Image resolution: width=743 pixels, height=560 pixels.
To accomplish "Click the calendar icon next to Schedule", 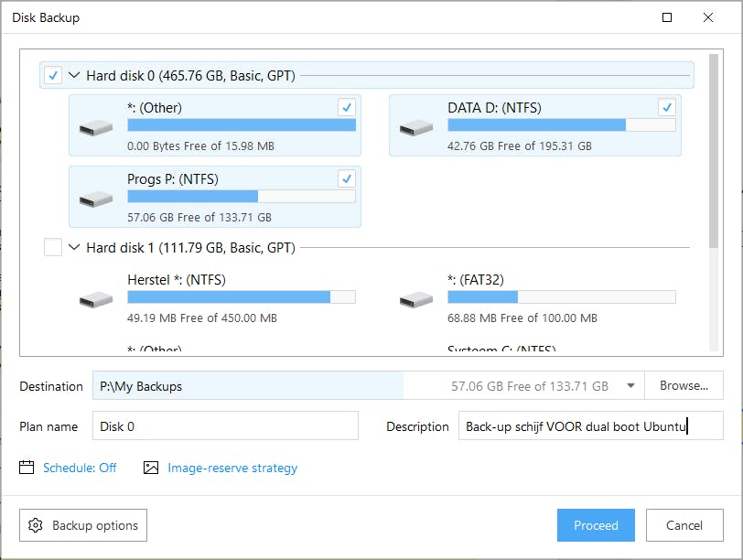I will click(27, 468).
